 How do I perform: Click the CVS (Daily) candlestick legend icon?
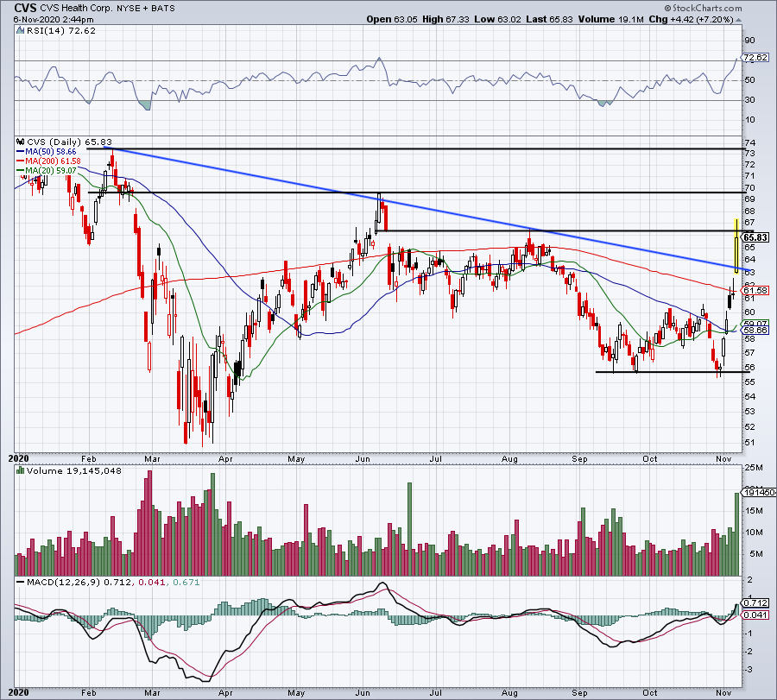[21, 142]
